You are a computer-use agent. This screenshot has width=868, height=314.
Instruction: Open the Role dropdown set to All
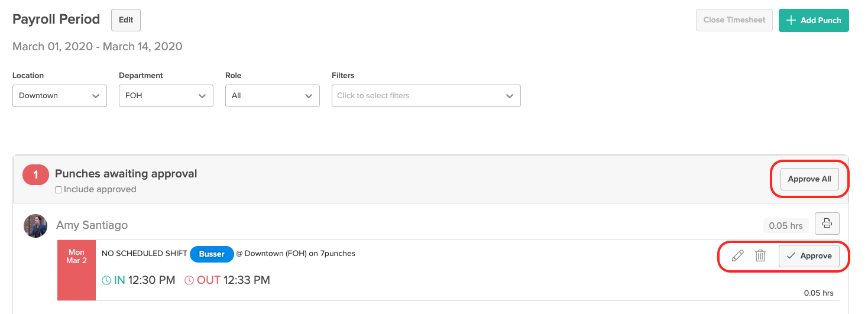pos(273,96)
